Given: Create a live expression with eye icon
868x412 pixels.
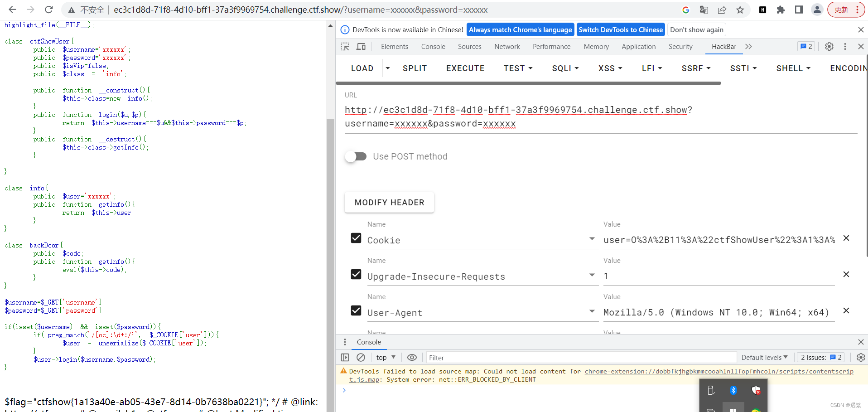Looking at the screenshot, I should (412, 357).
